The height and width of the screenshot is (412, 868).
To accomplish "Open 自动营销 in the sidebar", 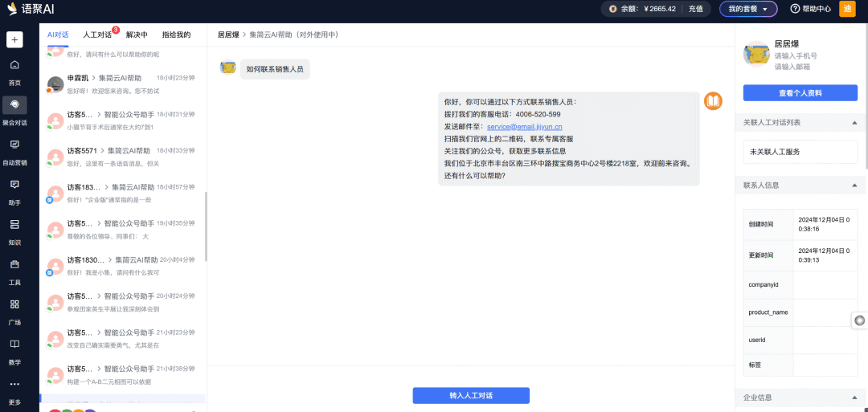I will [x=14, y=152].
